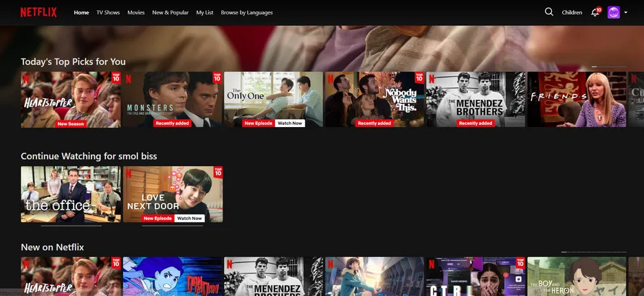The width and height of the screenshot is (644, 296).
Task: Open Monsters thumbnail in Top Picks
Action: pos(172,100)
